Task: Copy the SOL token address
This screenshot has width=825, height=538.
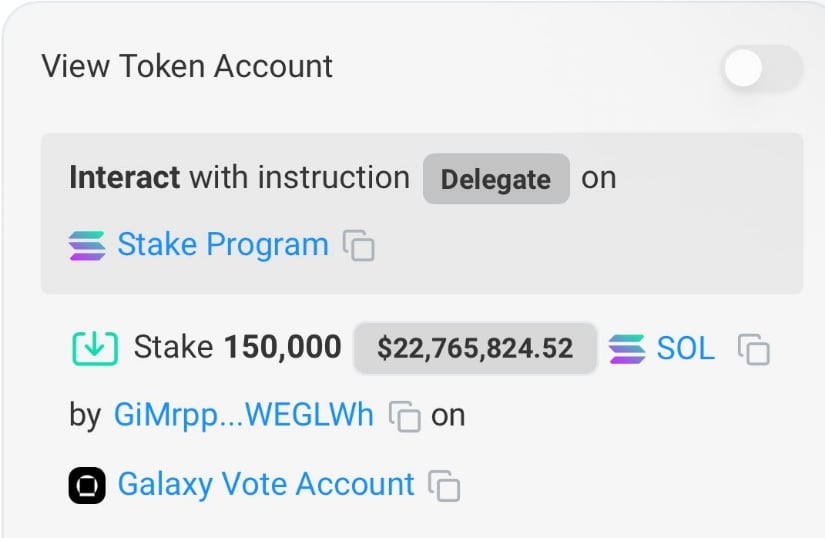Action: (754, 349)
